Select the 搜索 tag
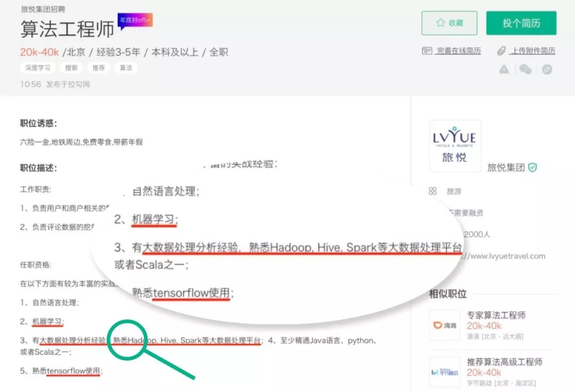575x392 pixels. coord(71,68)
